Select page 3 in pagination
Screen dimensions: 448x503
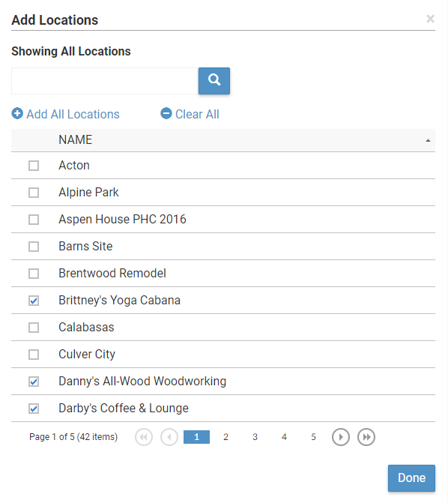click(x=255, y=437)
